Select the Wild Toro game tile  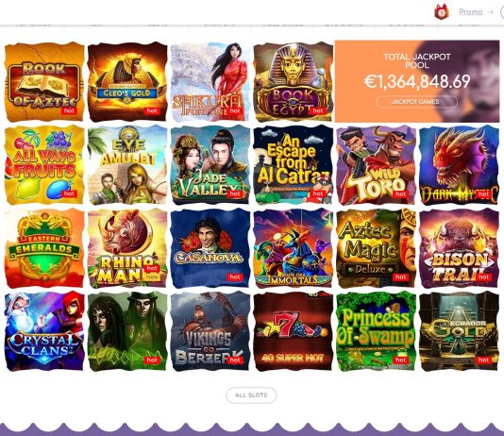[x=376, y=165]
